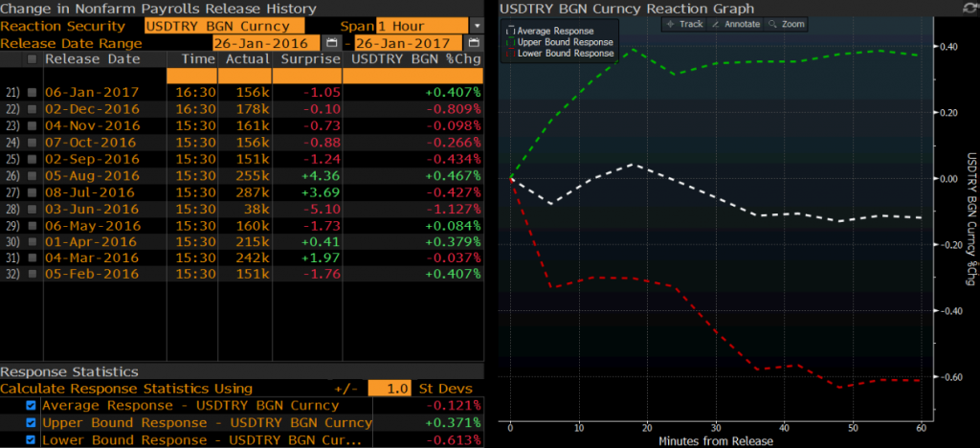Screen dimensions: 980x448
Task: Click the +3.69 surprise value
Action: [x=320, y=191]
